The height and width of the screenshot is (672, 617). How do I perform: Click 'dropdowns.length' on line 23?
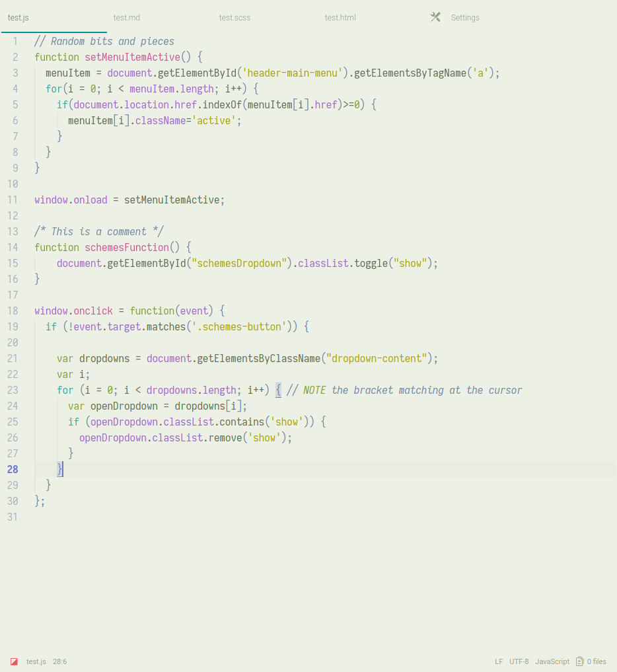coord(191,390)
